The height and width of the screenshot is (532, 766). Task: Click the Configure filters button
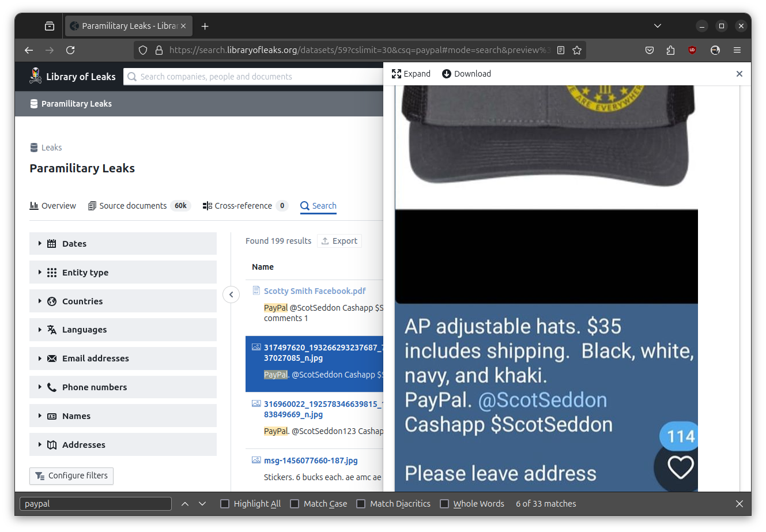pos(71,476)
